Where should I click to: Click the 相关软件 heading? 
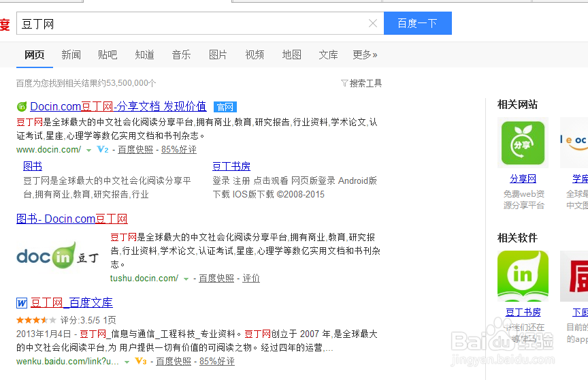click(517, 238)
